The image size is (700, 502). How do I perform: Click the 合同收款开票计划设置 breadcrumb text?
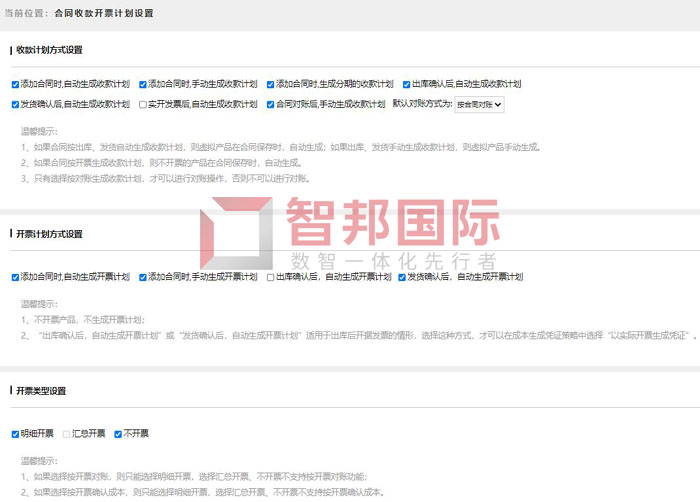point(111,15)
